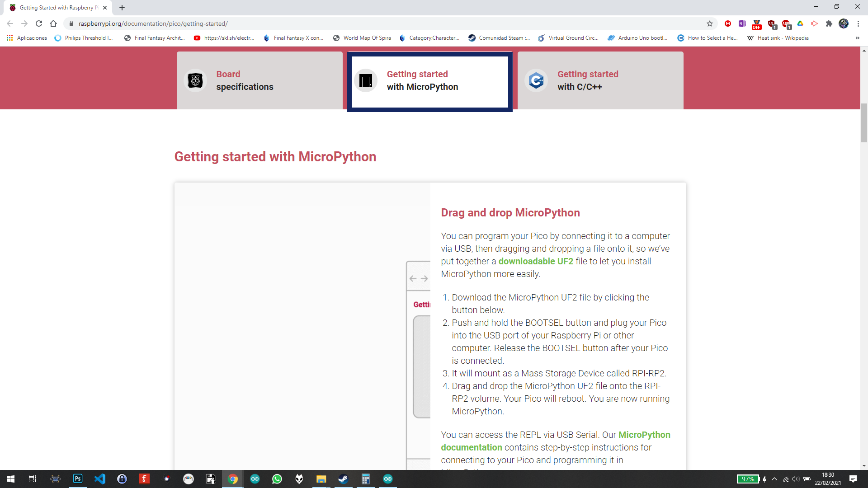Click the scrollbar down arrow
This screenshot has height=488, width=868.
click(864, 466)
